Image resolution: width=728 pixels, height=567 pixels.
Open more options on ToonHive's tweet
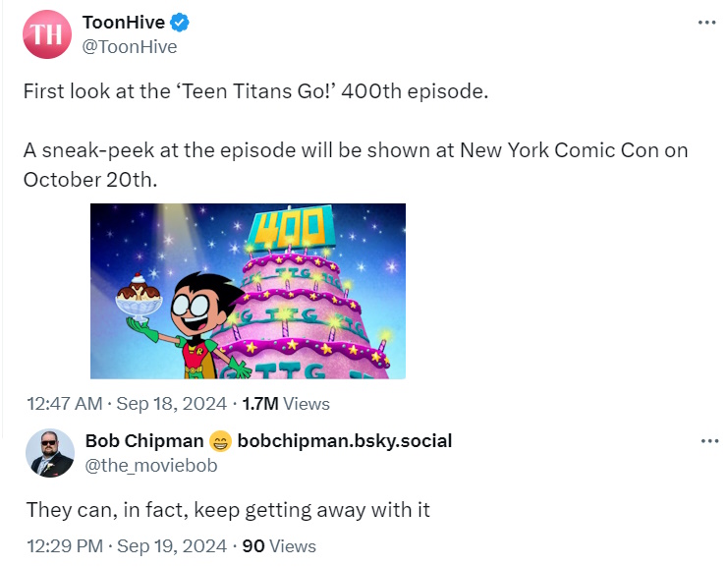pos(706,23)
